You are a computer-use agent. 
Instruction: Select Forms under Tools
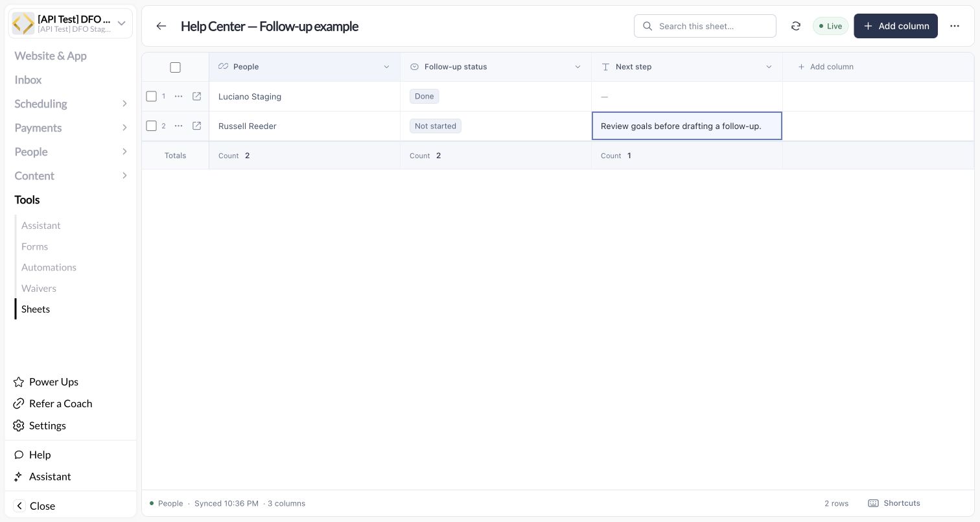click(x=34, y=246)
